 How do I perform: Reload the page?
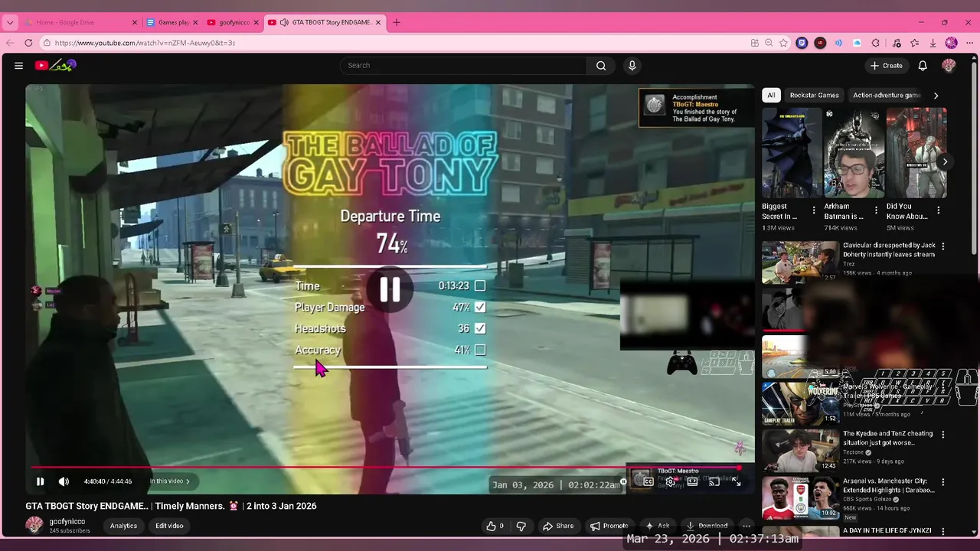coord(28,43)
